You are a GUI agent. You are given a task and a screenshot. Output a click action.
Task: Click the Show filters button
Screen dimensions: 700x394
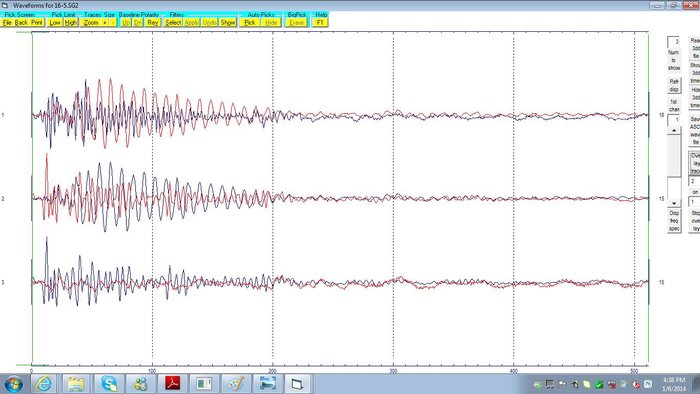[x=228, y=22]
